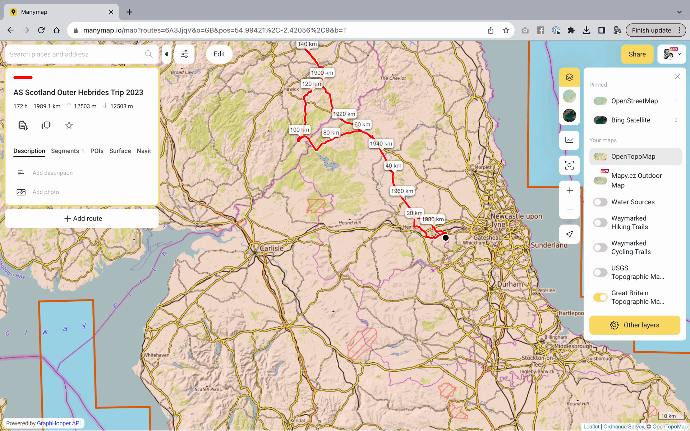Click the camera extension icon
The width and height of the screenshot is (690, 431).
pyautogui.click(x=525, y=30)
